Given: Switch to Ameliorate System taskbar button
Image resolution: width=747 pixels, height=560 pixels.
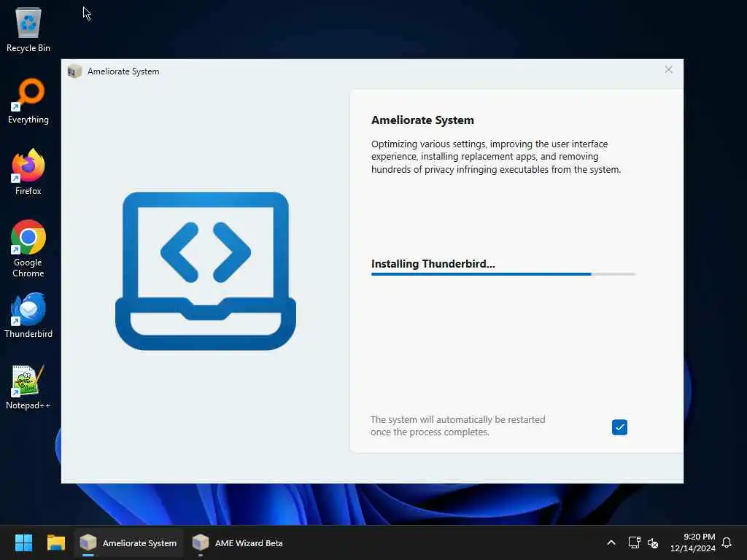Looking at the screenshot, I should tap(128, 542).
